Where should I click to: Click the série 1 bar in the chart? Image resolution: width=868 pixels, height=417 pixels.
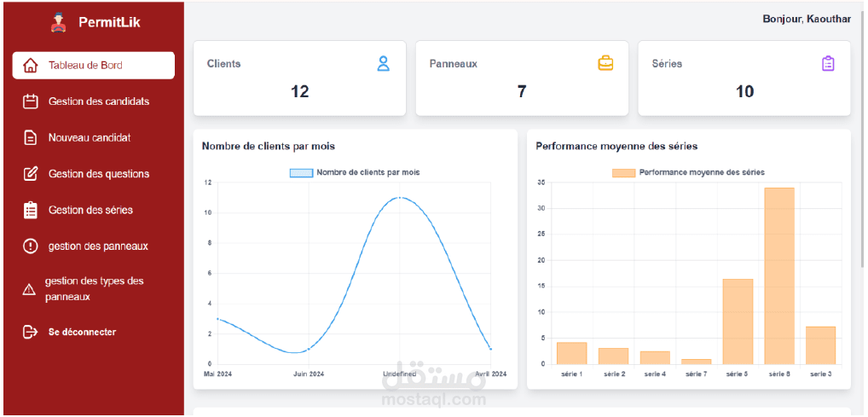(x=572, y=353)
